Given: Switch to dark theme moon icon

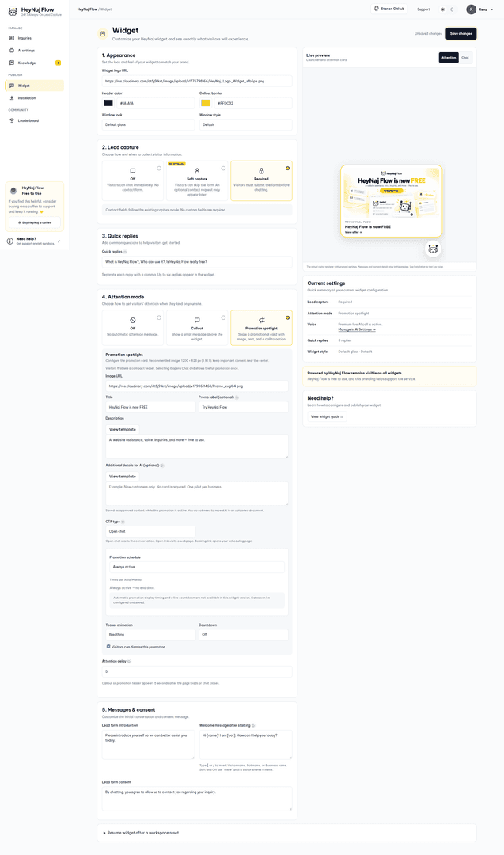Looking at the screenshot, I should coord(452,9).
